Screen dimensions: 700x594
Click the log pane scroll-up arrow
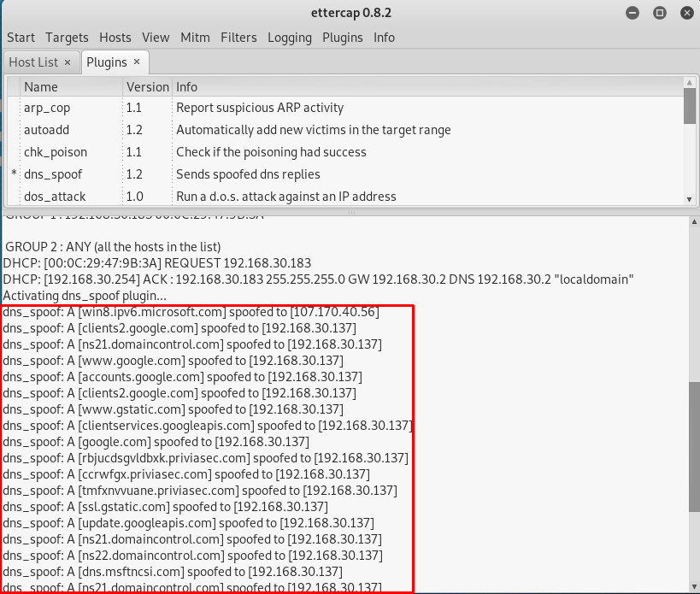pos(694,222)
